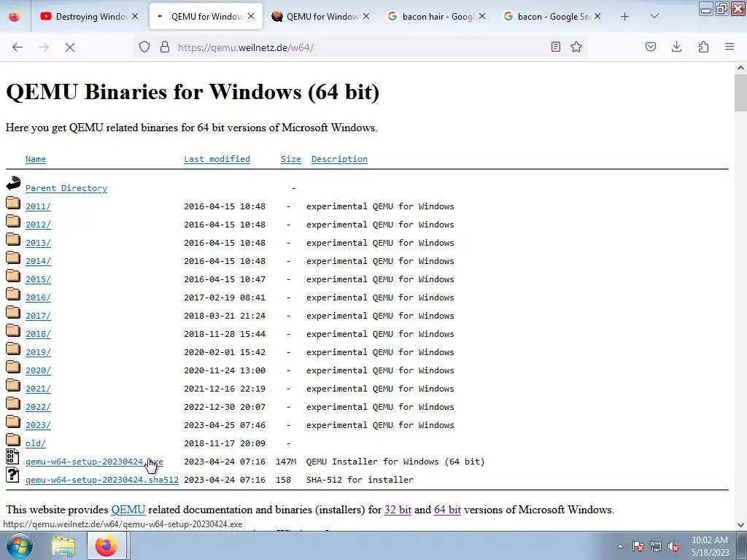
Task: Open Windows Explorer from the taskbar
Action: [63, 546]
